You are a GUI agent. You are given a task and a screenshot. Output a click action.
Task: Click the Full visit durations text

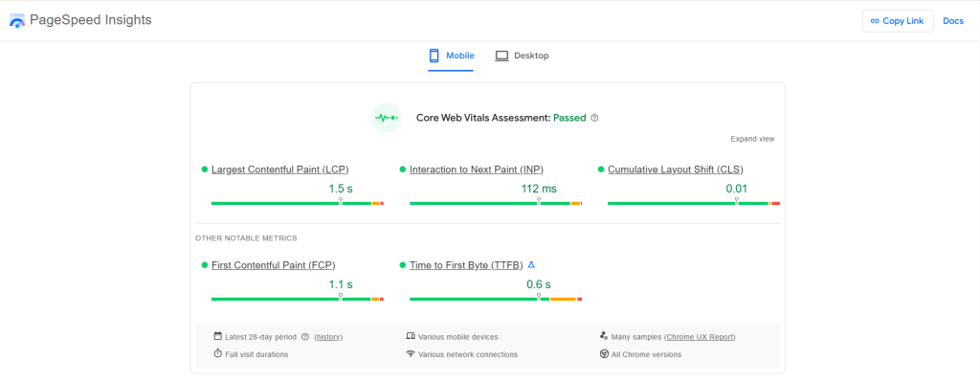[256, 354]
